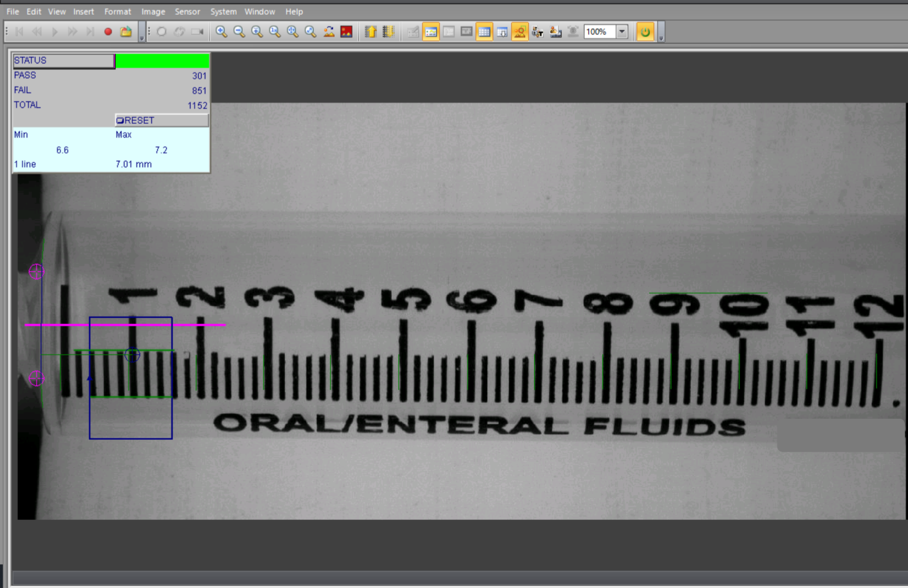Click the red Record button

(x=108, y=32)
